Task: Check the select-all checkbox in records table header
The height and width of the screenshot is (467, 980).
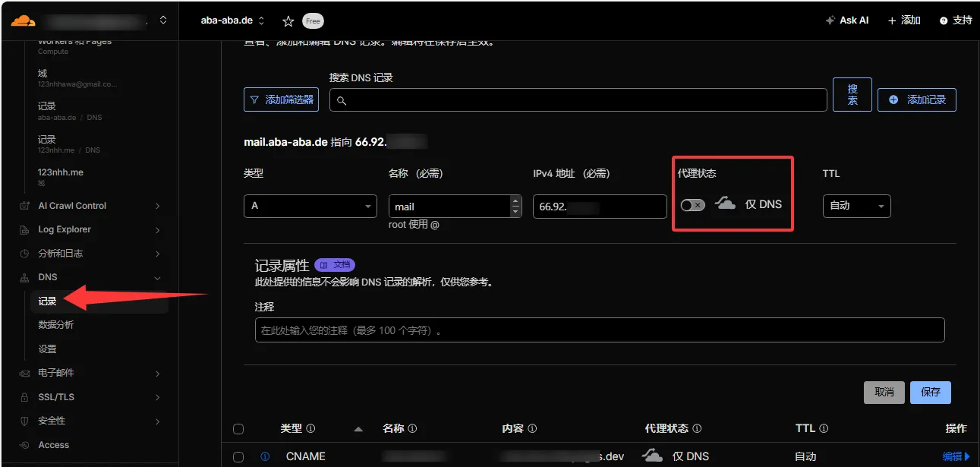Action: coord(238,428)
